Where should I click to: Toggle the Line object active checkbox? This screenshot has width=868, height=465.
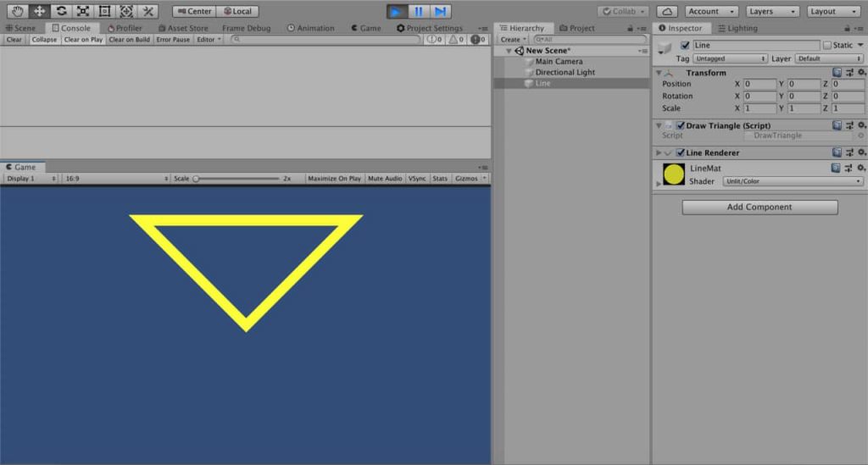click(x=685, y=45)
